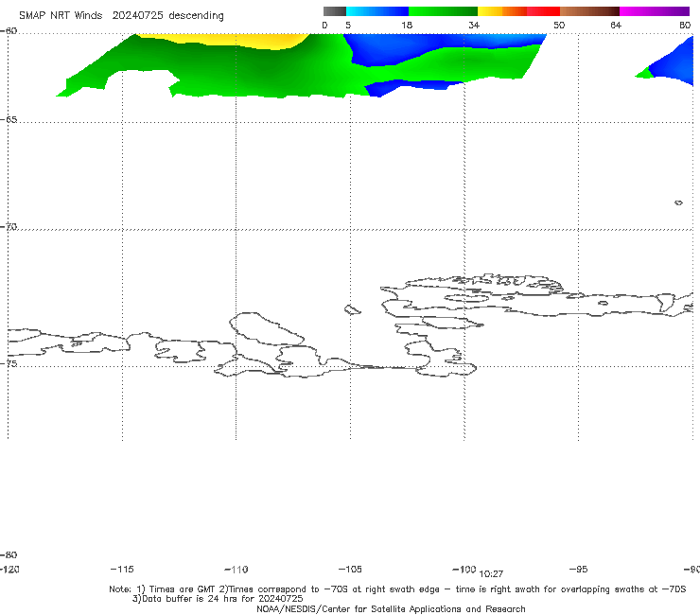Click the cyan-to-blue segment of the color bar
700x615 pixels.
377,11
